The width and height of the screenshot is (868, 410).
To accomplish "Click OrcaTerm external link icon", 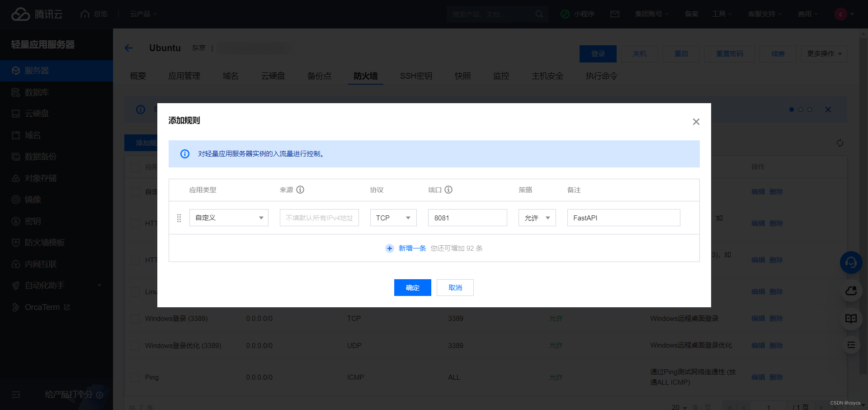I will [67, 307].
